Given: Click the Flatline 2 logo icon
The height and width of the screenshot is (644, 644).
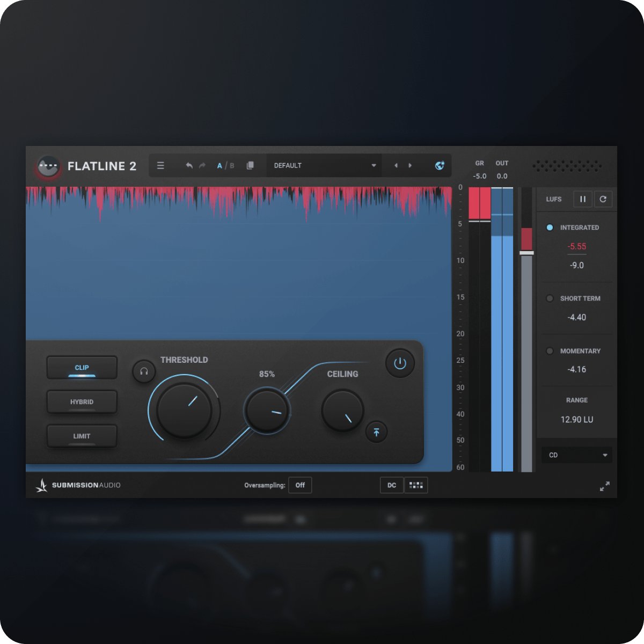Looking at the screenshot, I should [x=48, y=166].
